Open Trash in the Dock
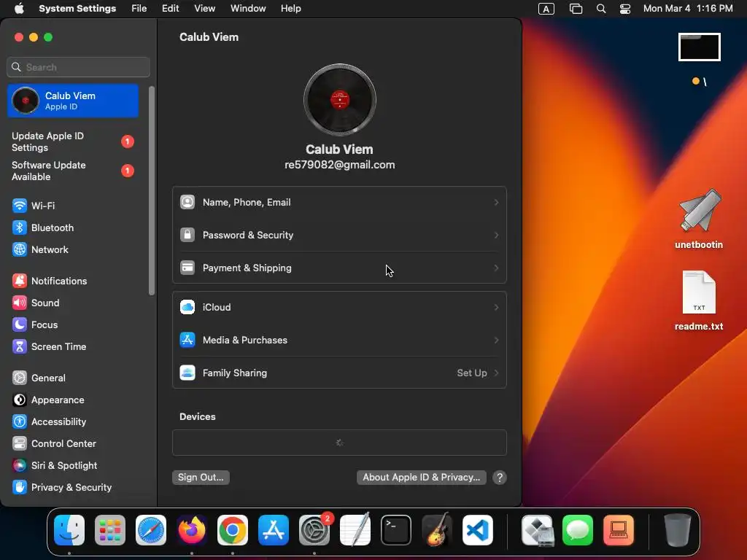 (x=678, y=530)
